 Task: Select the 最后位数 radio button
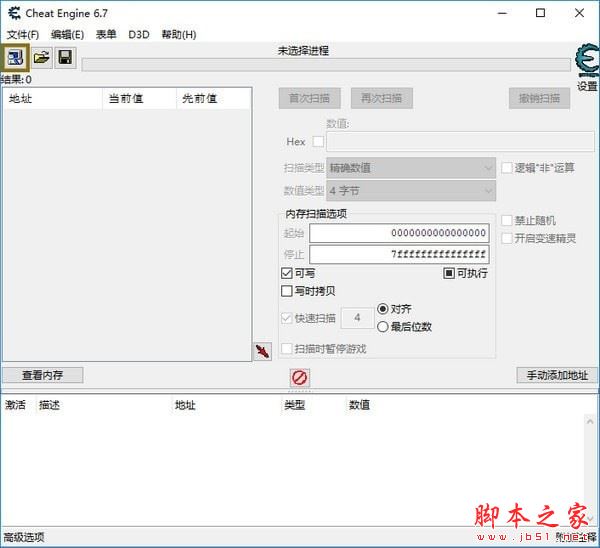point(383,327)
